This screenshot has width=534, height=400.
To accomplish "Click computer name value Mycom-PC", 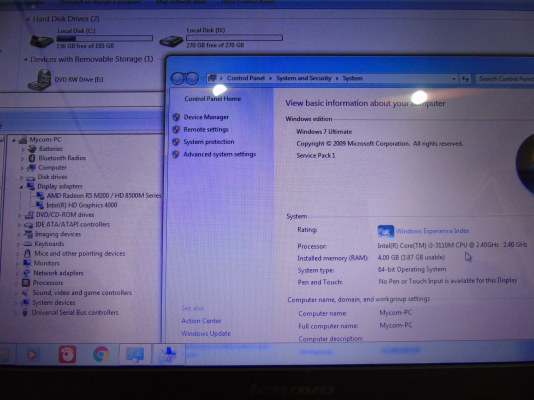I will 396,313.
